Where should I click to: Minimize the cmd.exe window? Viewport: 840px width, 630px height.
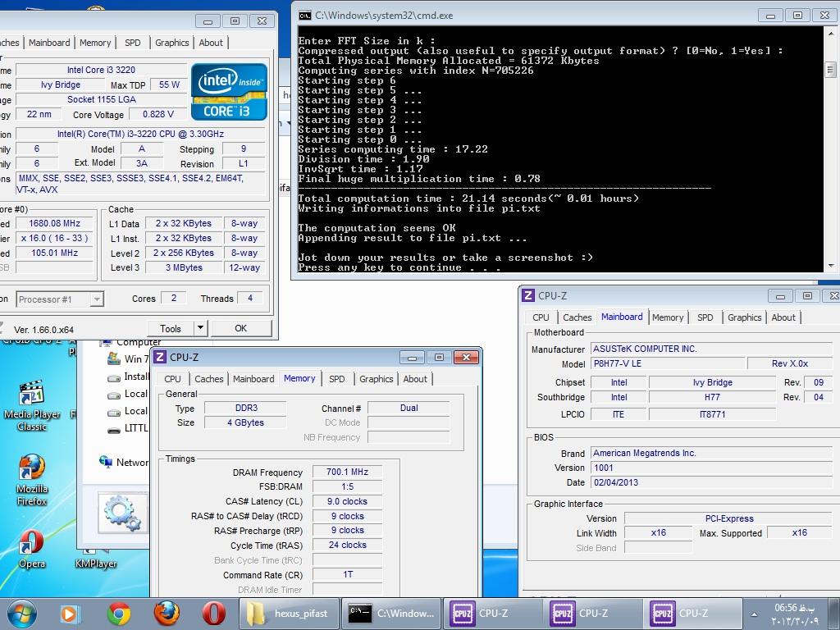pyautogui.click(x=770, y=16)
